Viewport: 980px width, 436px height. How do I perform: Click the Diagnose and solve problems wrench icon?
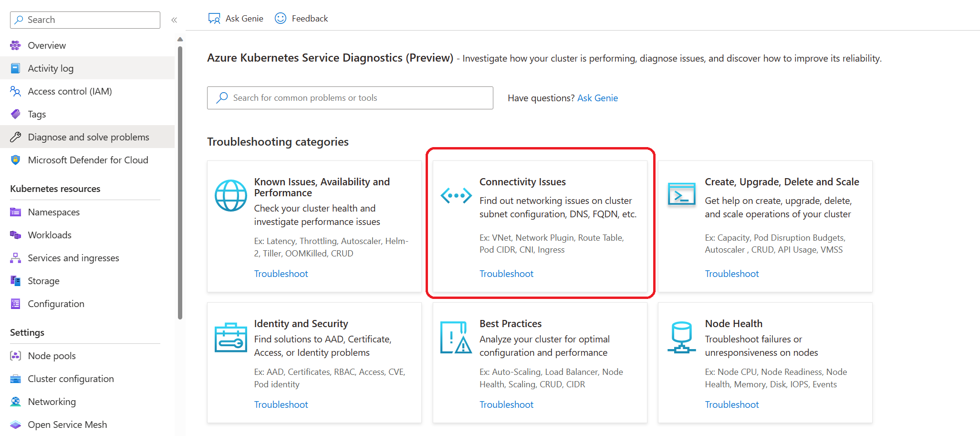[15, 137]
